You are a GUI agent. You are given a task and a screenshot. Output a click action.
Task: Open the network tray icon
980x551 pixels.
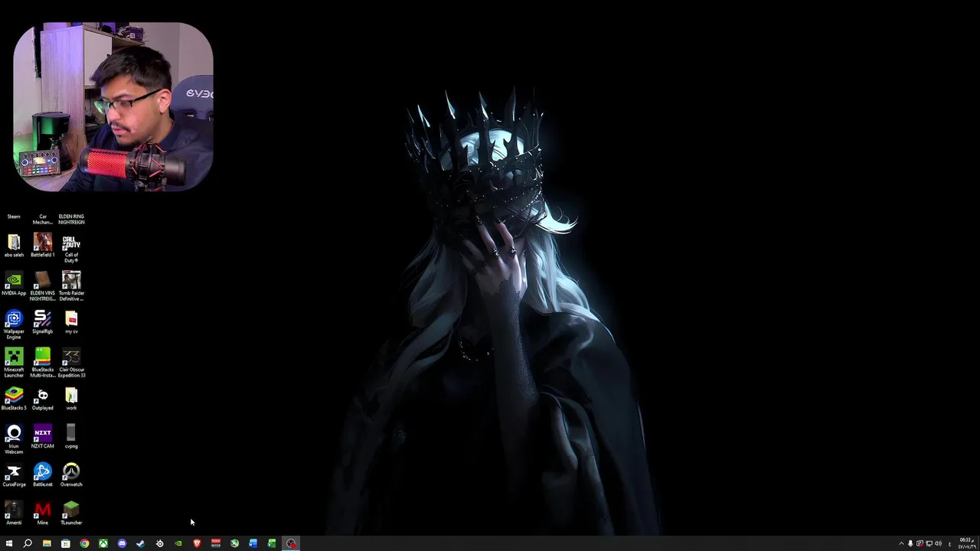[x=929, y=543]
